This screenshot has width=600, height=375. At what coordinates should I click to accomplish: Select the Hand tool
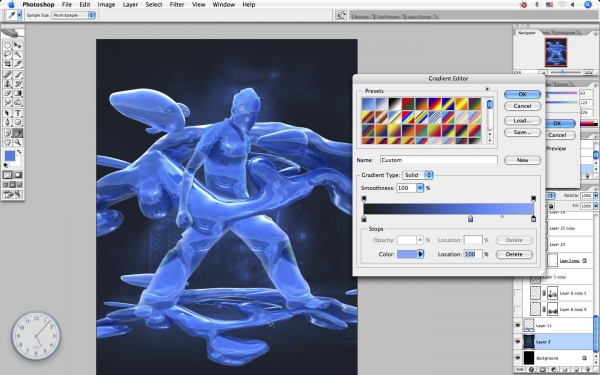coord(7,142)
